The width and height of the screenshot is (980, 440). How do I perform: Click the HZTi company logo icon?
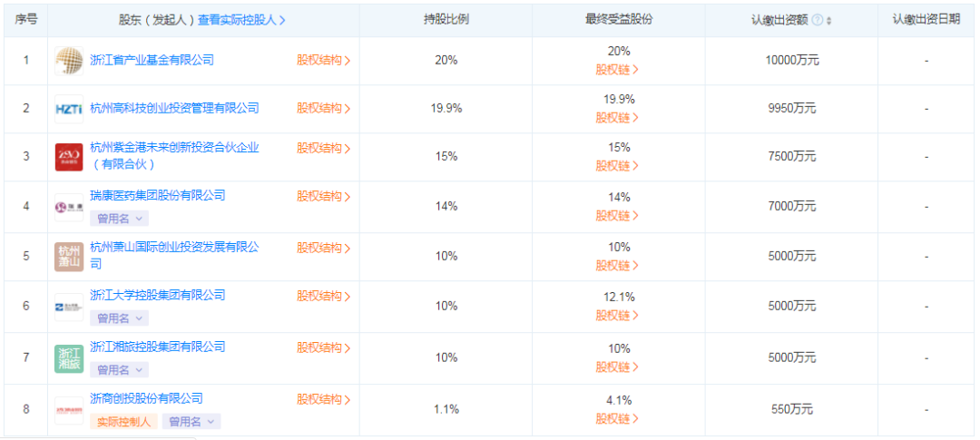coord(69,109)
